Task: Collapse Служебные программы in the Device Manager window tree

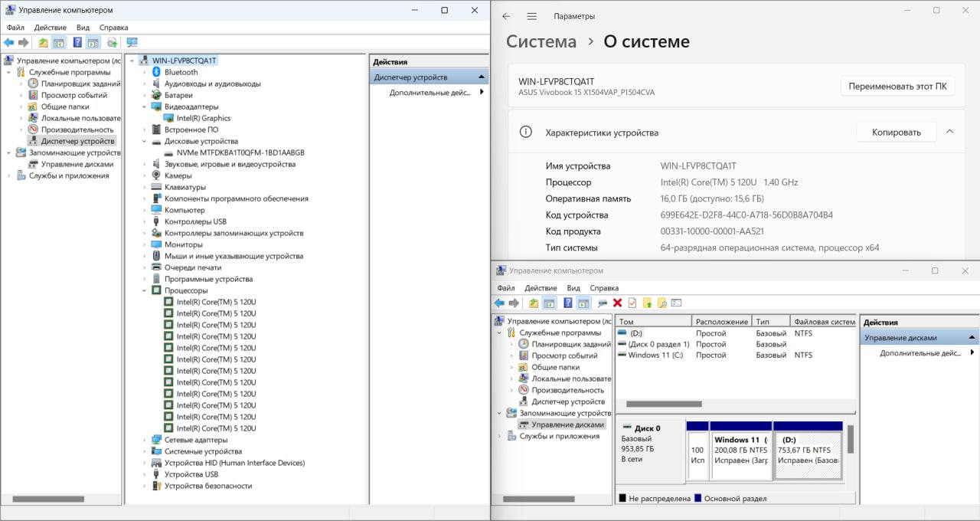Action: coord(9,72)
